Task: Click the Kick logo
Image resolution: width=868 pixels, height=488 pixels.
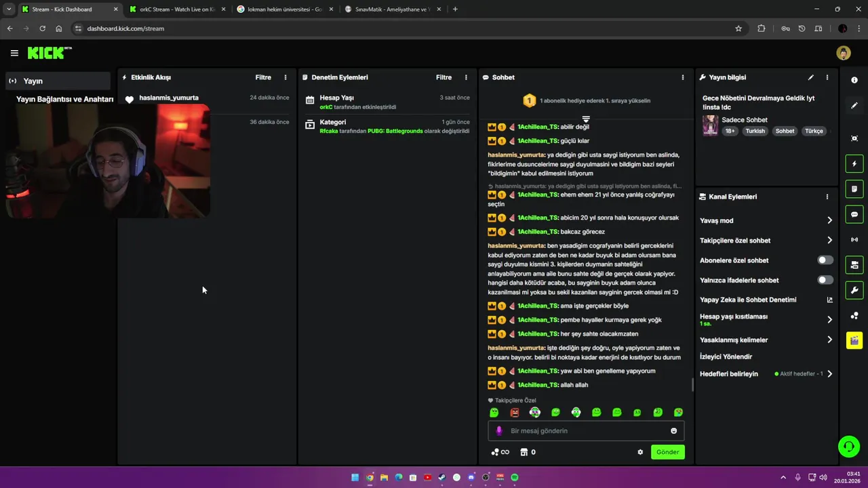Action: 50,53
